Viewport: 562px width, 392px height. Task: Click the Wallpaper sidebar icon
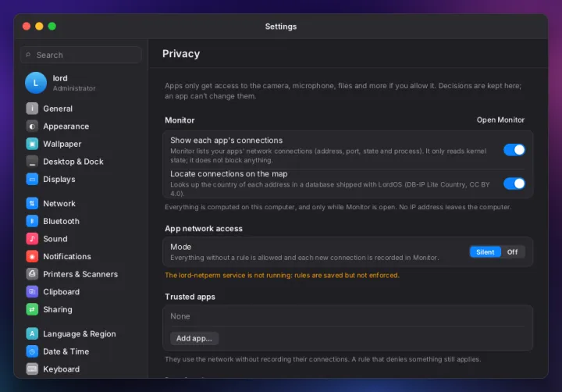click(x=32, y=144)
